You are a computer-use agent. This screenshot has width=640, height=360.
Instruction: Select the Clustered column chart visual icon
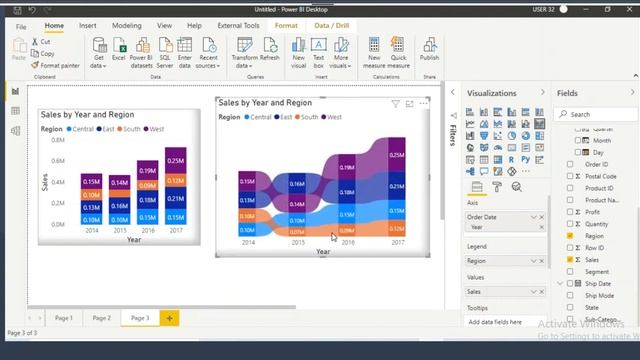[x=511, y=112]
